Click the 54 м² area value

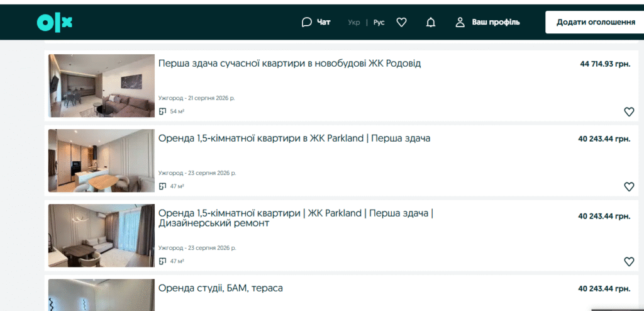click(x=177, y=111)
